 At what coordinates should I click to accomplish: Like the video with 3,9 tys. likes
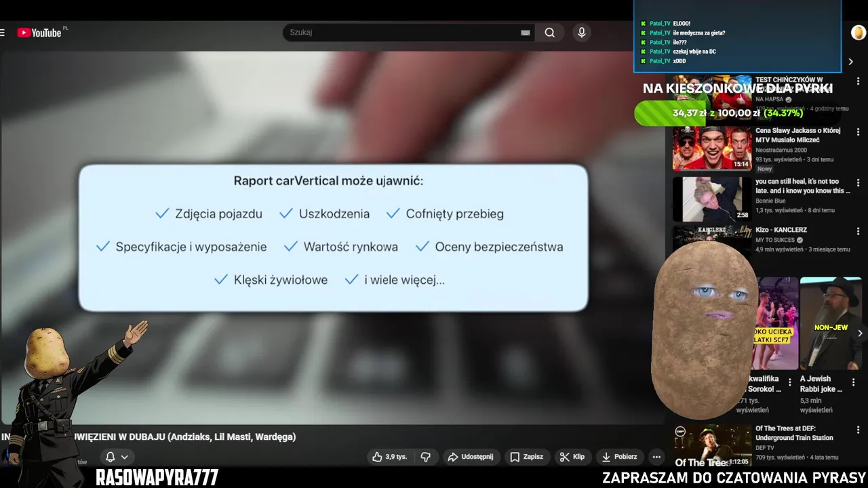389,457
